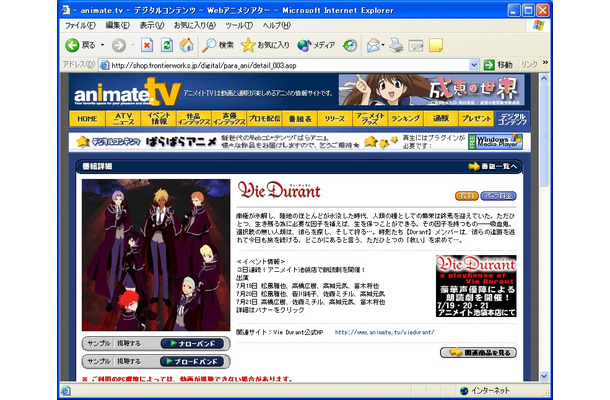The height and width of the screenshot is (400, 610).
Task: Click the top anime girl banner ad
Action: tap(431, 90)
